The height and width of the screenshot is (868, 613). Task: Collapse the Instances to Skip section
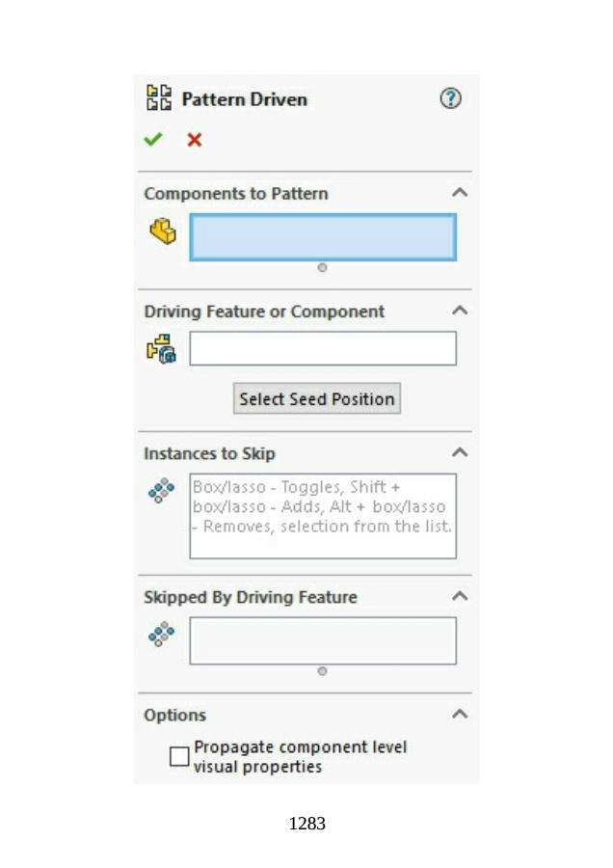pos(460,452)
